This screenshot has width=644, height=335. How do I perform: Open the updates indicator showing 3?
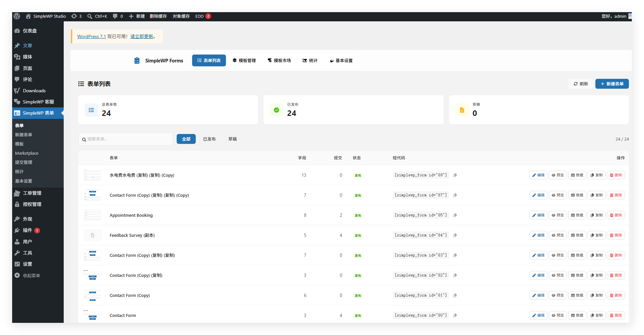[x=77, y=16]
